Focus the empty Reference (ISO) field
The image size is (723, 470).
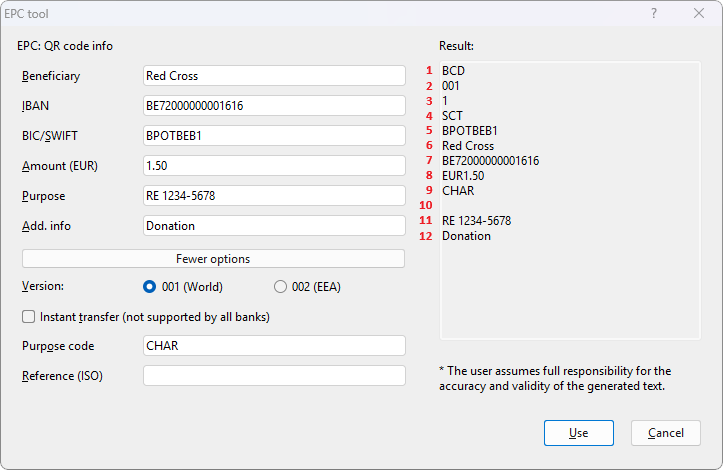(274, 375)
